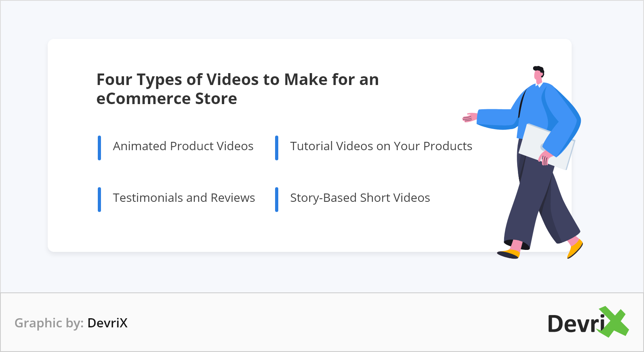Click the DevriX logo
The width and height of the screenshot is (644, 352).
point(588,322)
